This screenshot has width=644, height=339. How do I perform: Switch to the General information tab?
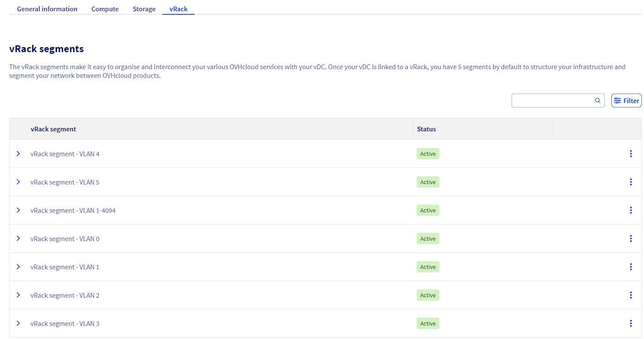click(47, 9)
